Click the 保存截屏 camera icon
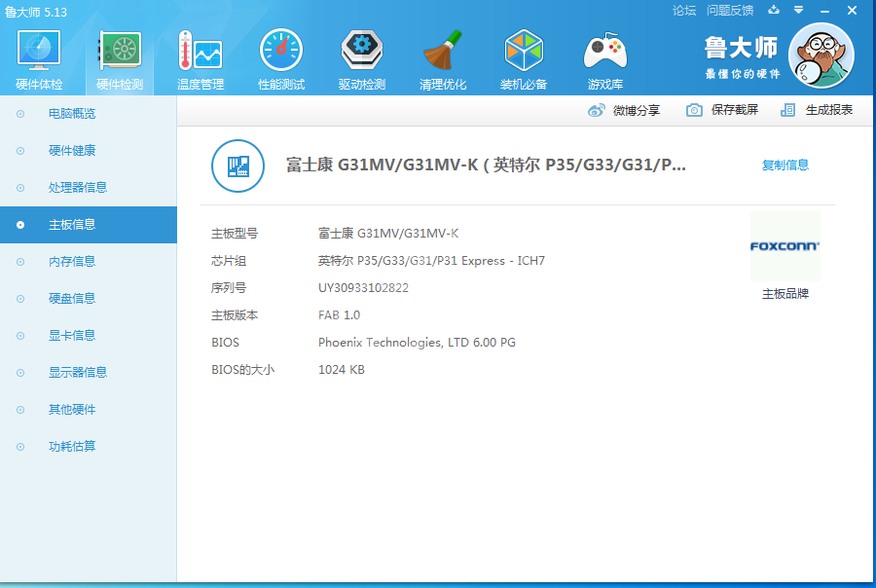The height and width of the screenshot is (588, 876). (694, 110)
